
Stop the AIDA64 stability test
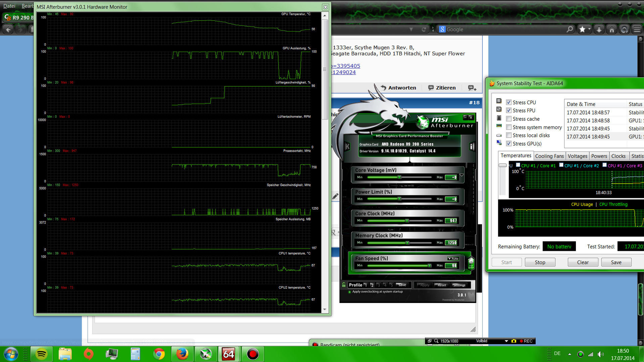[540, 262]
